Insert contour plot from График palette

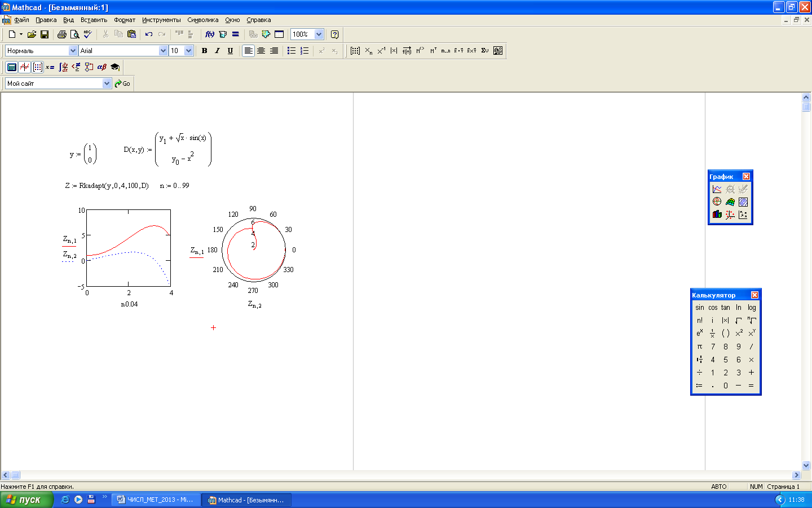[x=743, y=202]
